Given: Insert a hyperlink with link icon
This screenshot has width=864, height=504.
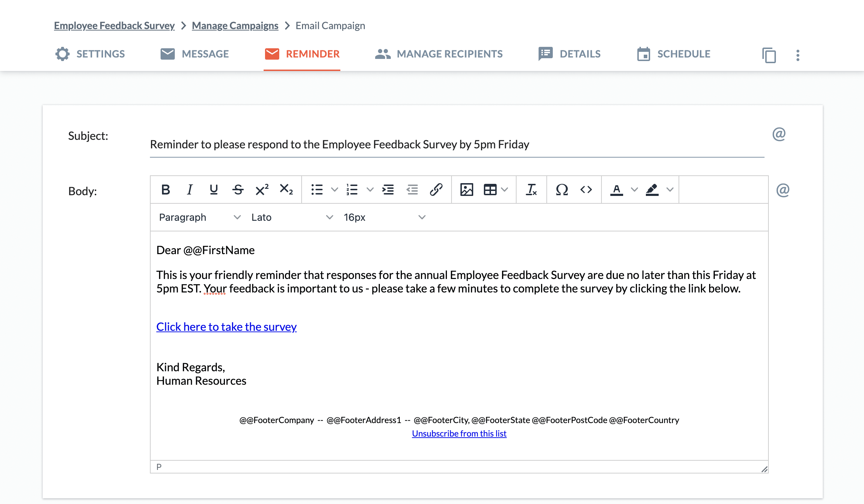Looking at the screenshot, I should pos(436,190).
